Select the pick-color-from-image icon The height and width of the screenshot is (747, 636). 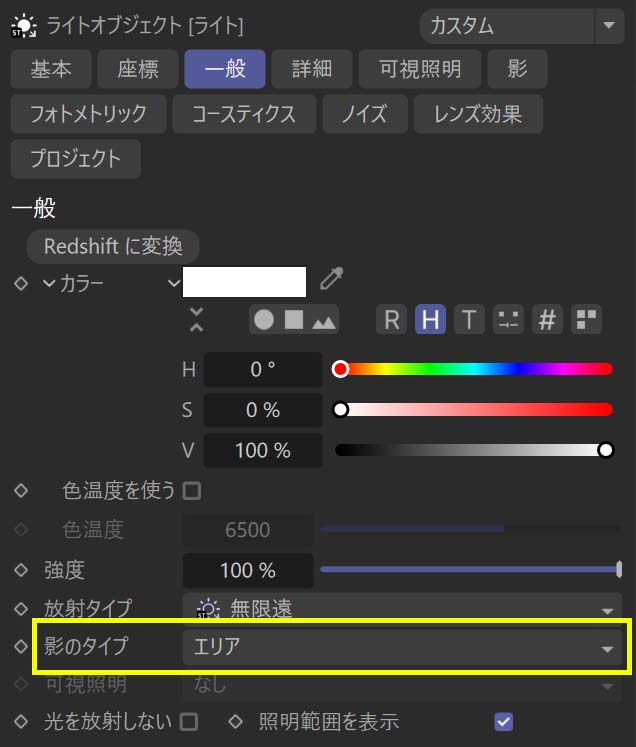[324, 322]
